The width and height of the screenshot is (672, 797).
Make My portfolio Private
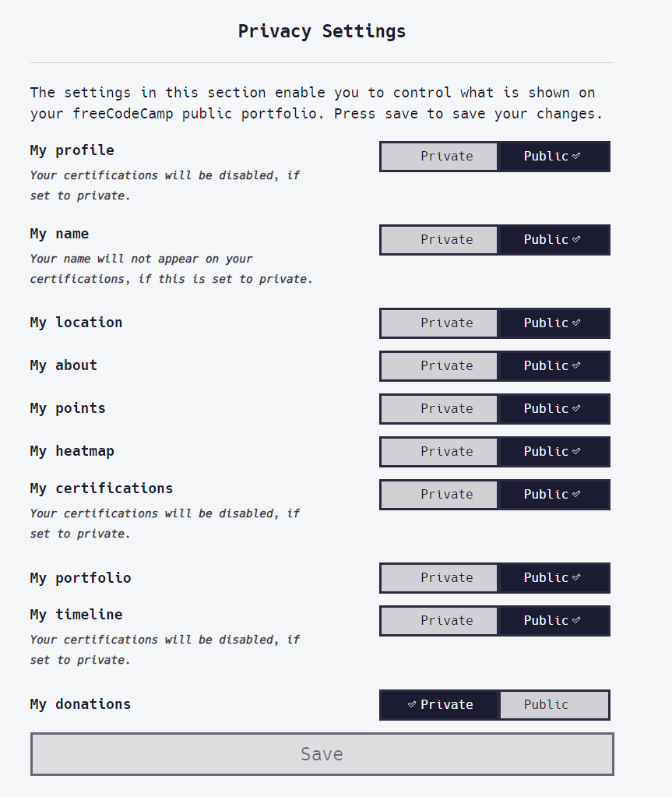(438, 577)
